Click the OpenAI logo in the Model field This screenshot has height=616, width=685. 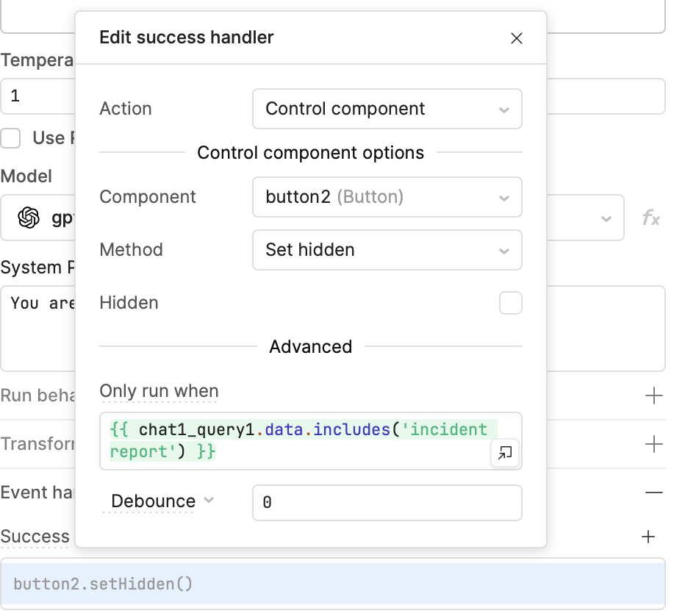pyautogui.click(x=29, y=218)
